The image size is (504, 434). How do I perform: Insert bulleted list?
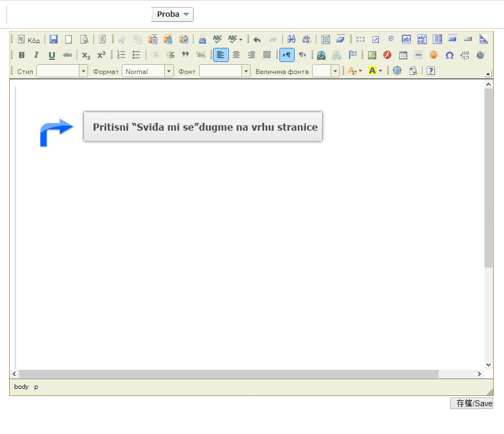point(136,55)
